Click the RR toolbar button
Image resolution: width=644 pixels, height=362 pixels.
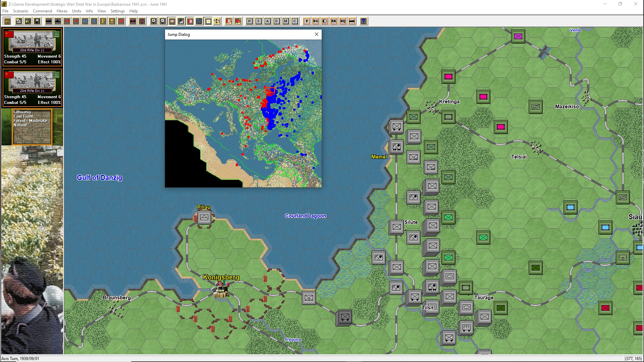334,21
